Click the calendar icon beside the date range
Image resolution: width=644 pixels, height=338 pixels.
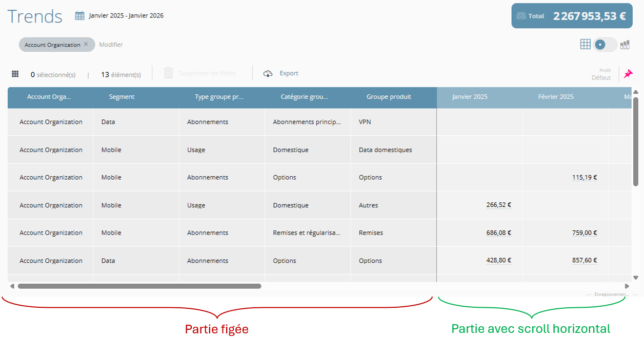[79, 15]
